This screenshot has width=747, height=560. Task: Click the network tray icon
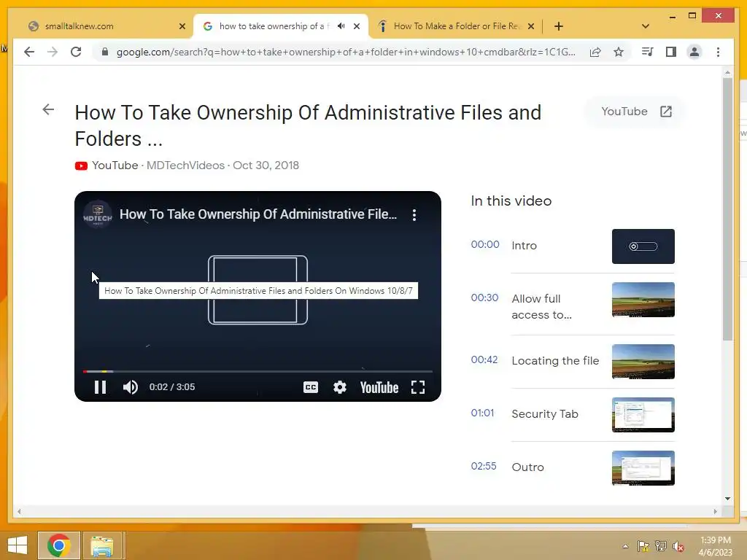pos(661,546)
